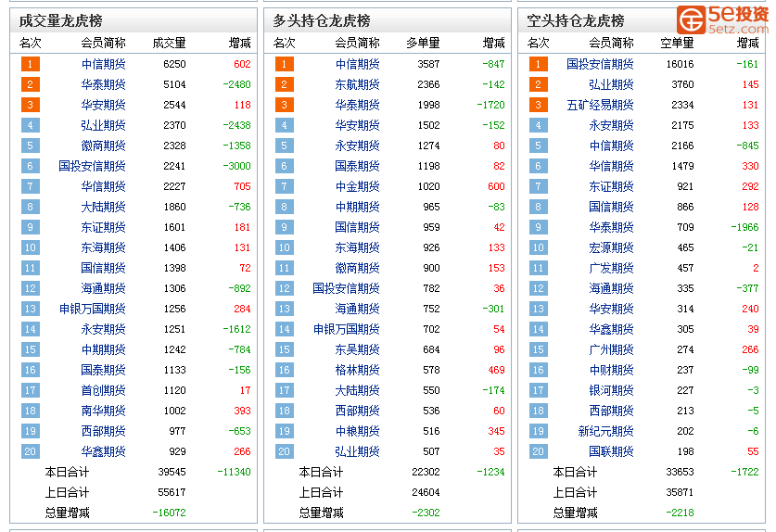776x532 pixels.
Task: Click change value -1966 in 空头持仓龙虎榜
Action: pyautogui.click(x=744, y=227)
